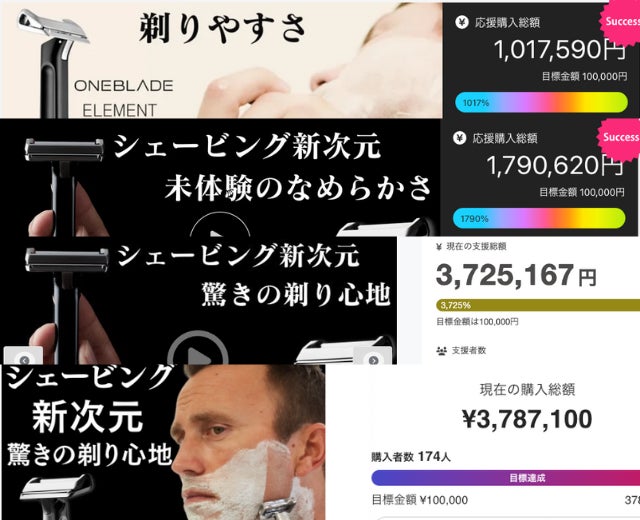Viewport: 640px width, 520px height.
Task: Click the ¥3,787,100 purchase total
Action: [527, 419]
